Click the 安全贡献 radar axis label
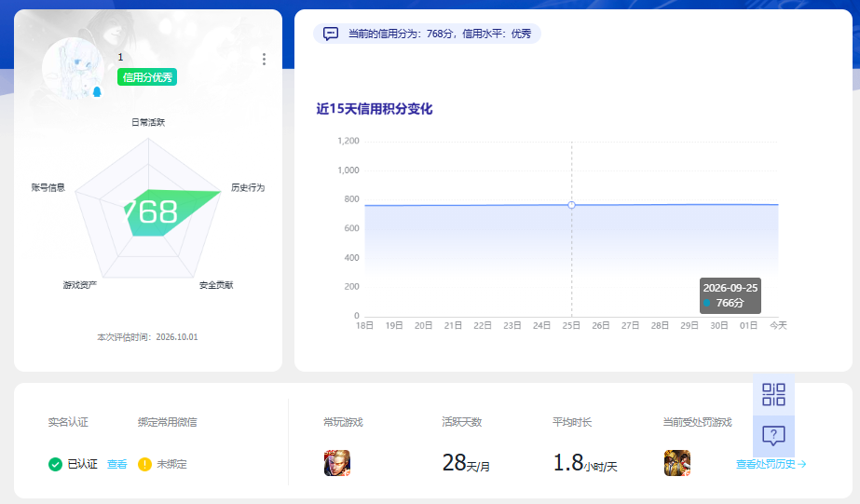 tap(216, 285)
